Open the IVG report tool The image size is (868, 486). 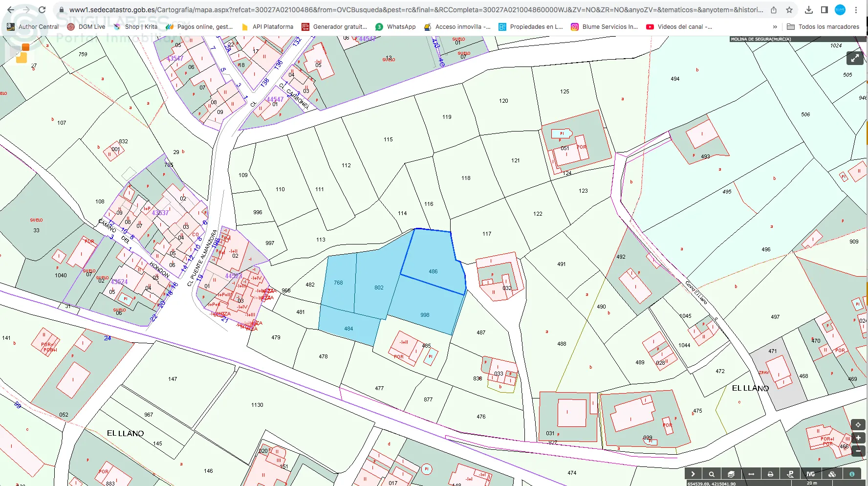(x=811, y=474)
